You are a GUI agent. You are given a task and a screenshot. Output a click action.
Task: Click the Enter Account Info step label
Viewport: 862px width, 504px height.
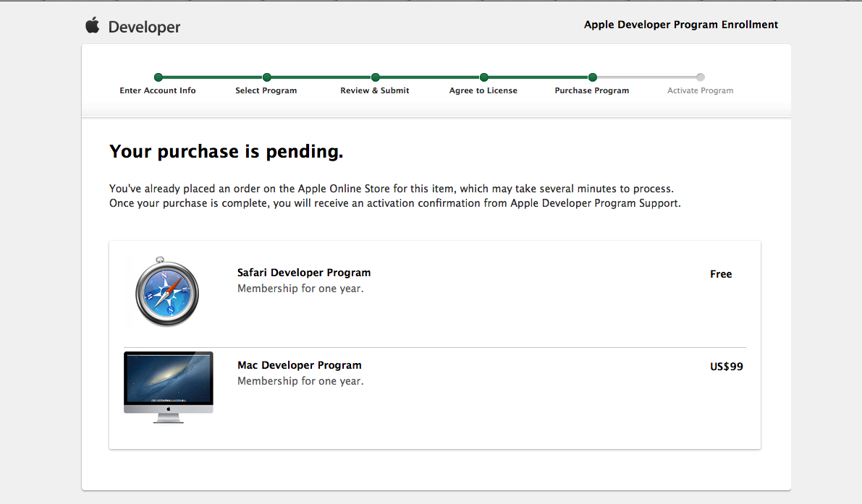[158, 90]
